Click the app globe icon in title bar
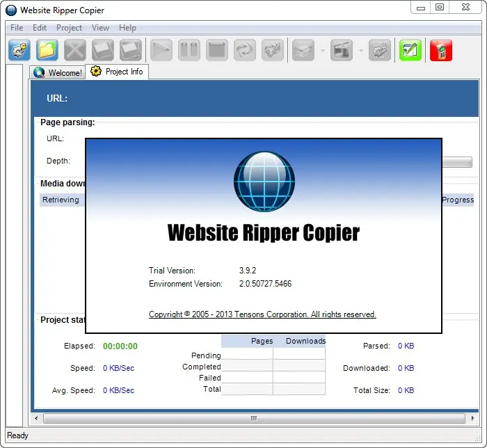This screenshot has height=448, width=487. tap(11, 10)
